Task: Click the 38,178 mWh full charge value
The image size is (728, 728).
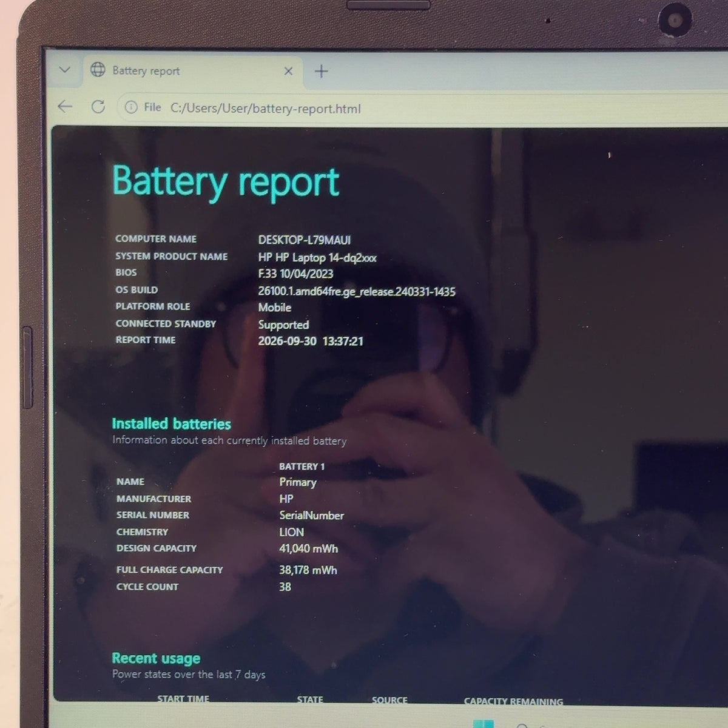Action: click(308, 570)
